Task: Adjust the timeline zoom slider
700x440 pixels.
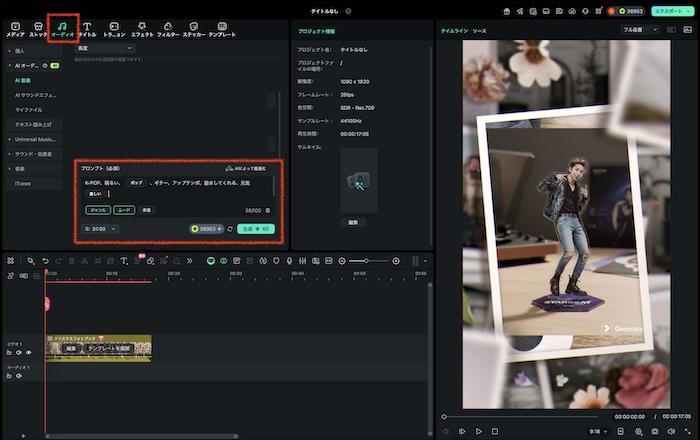Action: point(368,261)
